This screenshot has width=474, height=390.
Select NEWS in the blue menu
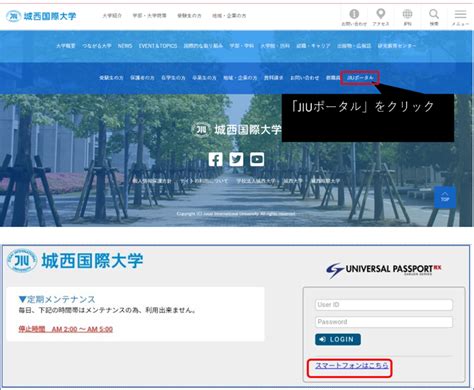pos(125,46)
